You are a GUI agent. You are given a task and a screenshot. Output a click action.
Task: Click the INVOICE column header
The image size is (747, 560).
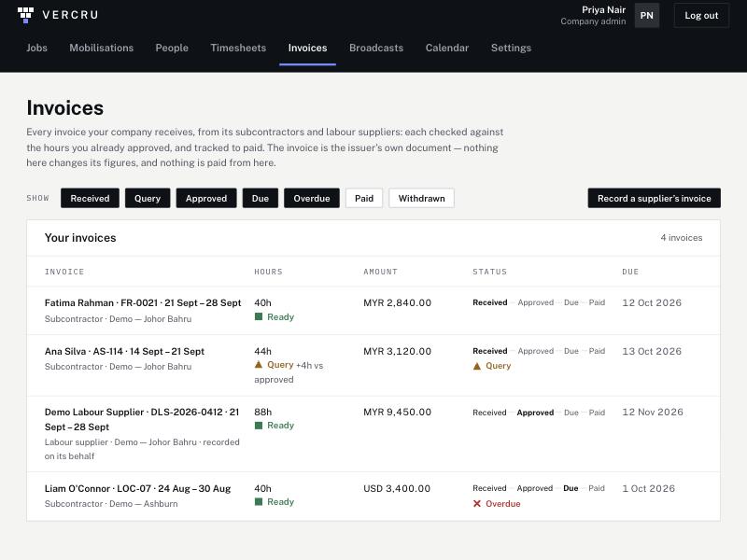tap(64, 272)
